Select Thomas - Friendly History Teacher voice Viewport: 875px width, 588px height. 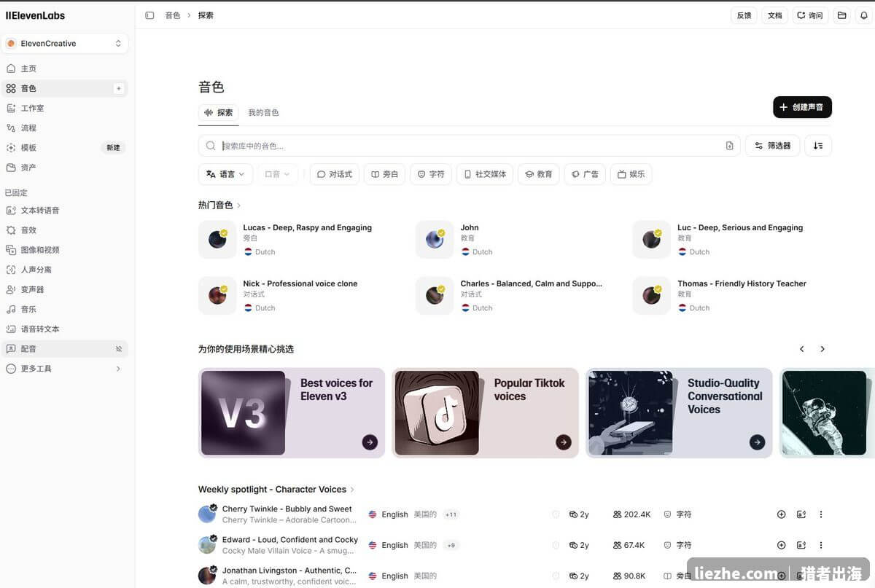(x=742, y=283)
